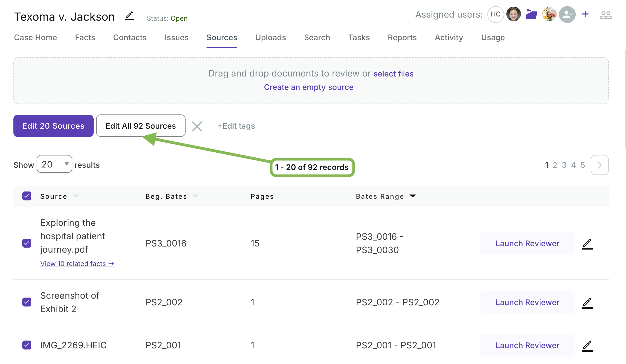Deselect the IMG_2269.HEIC row checkbox
The height and width of the screenshot is (364, 626).
coord(27,345)
